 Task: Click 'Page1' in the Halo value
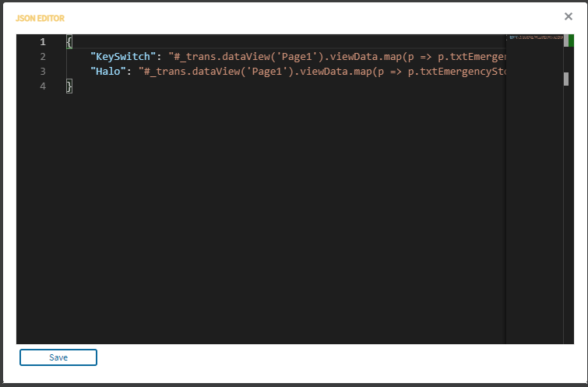(266, 72)
